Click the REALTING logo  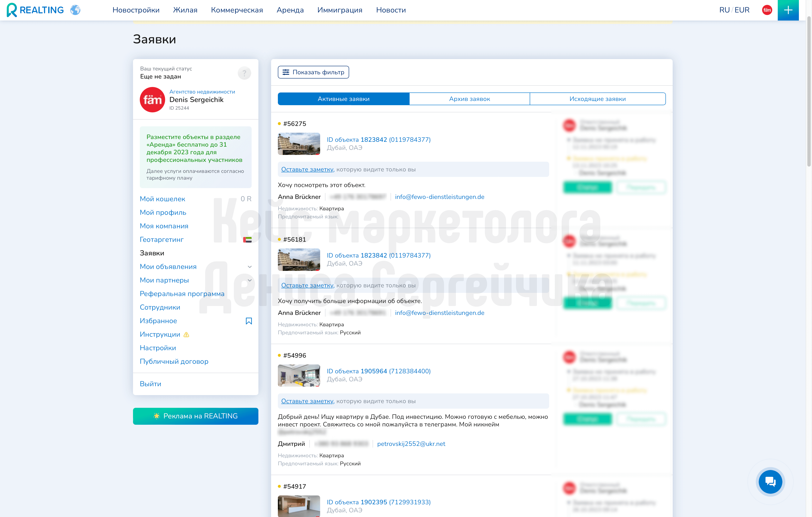tap(35, 10)
